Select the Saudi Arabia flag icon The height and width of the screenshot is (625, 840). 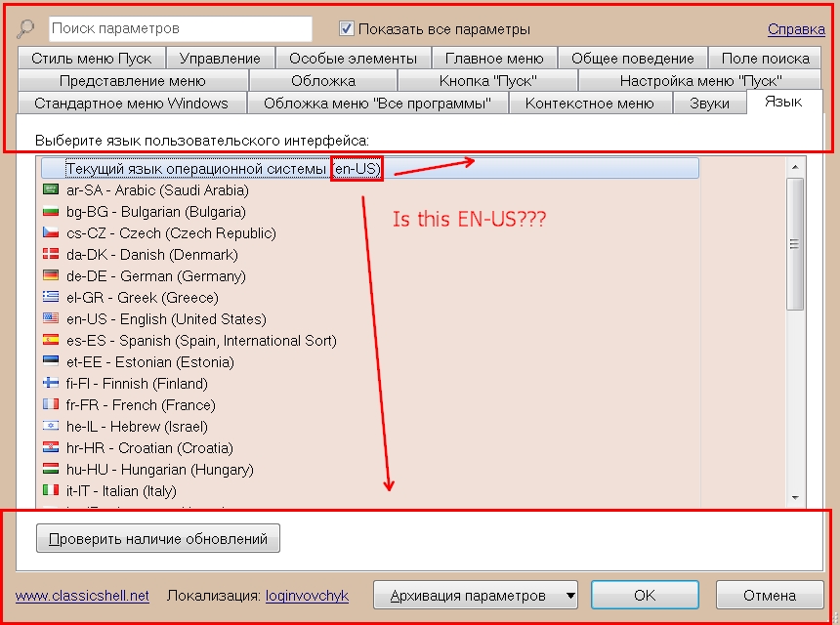[x=51, y=190]
